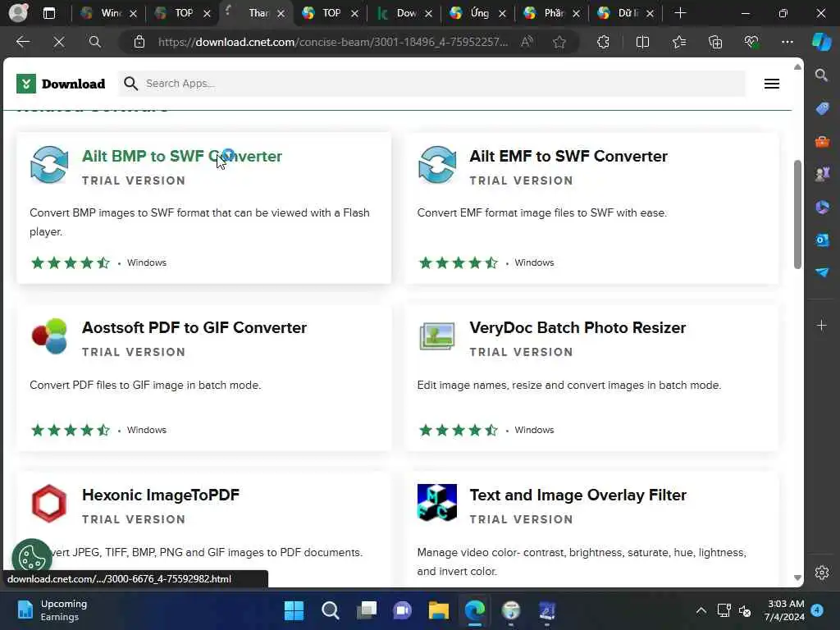This screenshot has height=630, width=840.
Task: Click Aostsoft PDF to GIF app icon
Action: tap(49, 336)
